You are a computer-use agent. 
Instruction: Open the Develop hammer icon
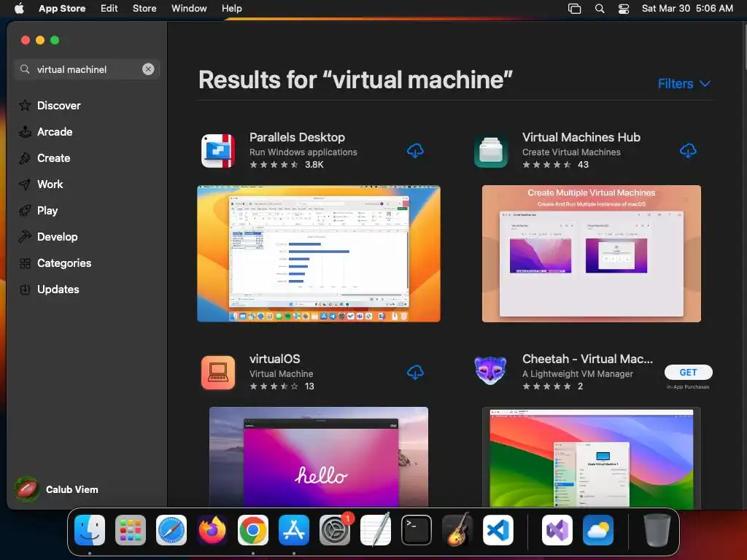pos(25,237)
